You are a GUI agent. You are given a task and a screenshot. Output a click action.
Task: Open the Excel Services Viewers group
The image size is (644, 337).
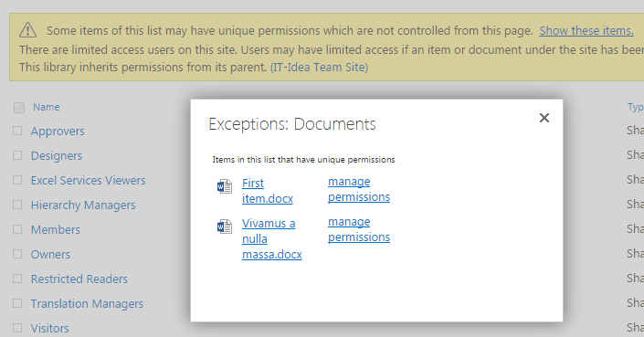[x=88, y=181]
